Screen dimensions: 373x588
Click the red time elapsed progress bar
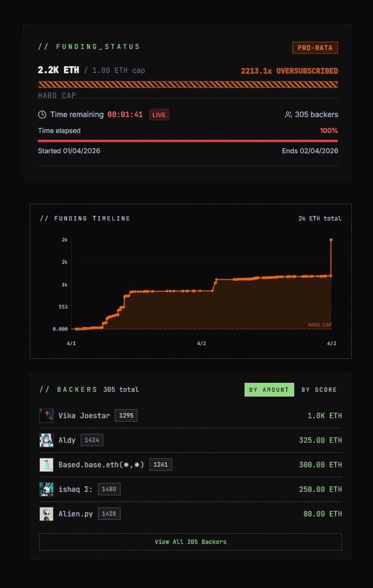(x=188, y=141)
